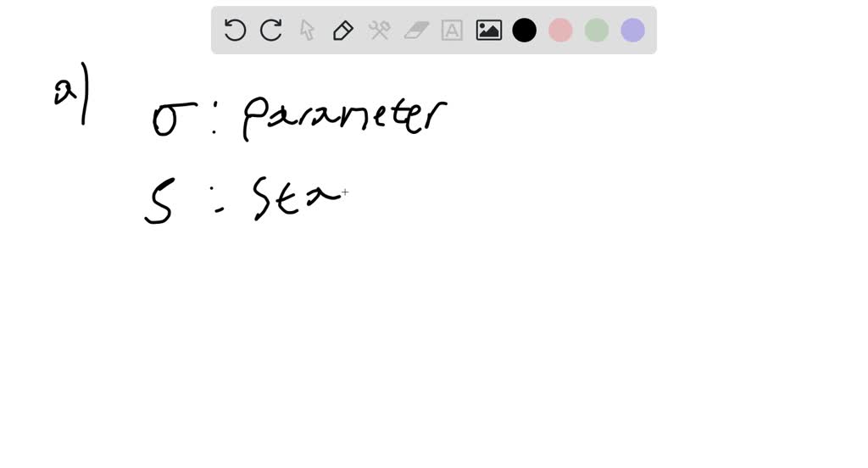This screenshot has height=468, width=868.
Task: Click the partially written word Sta
Action: pyautogui.click(x=296, y=198)
